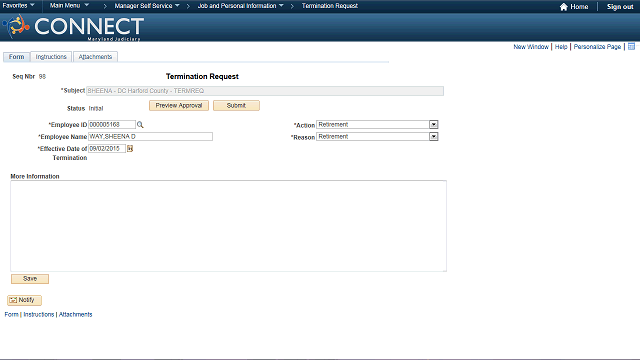Viewport: 640px width, 360px height.
Task: Click the 'More Information' label
Action: [35, 176]
